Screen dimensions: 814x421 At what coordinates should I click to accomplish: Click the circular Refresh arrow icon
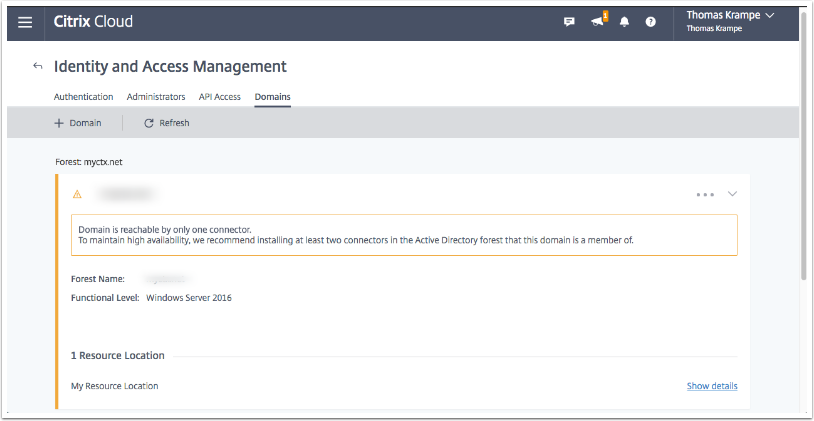click(x=149, y=123)
